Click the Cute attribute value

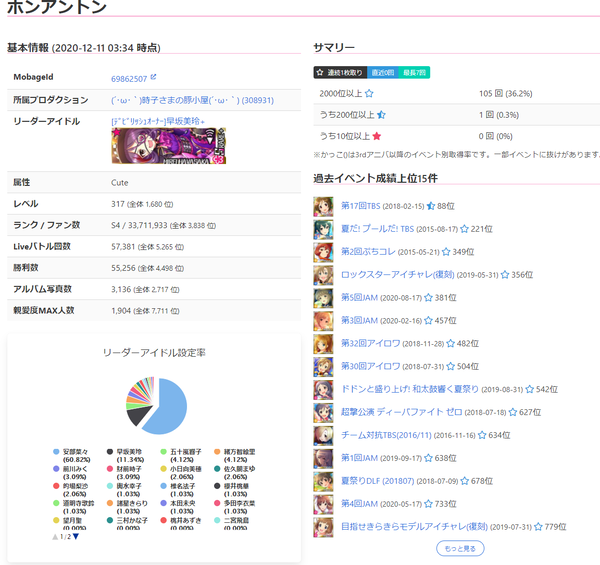click(x=119, y=183)
